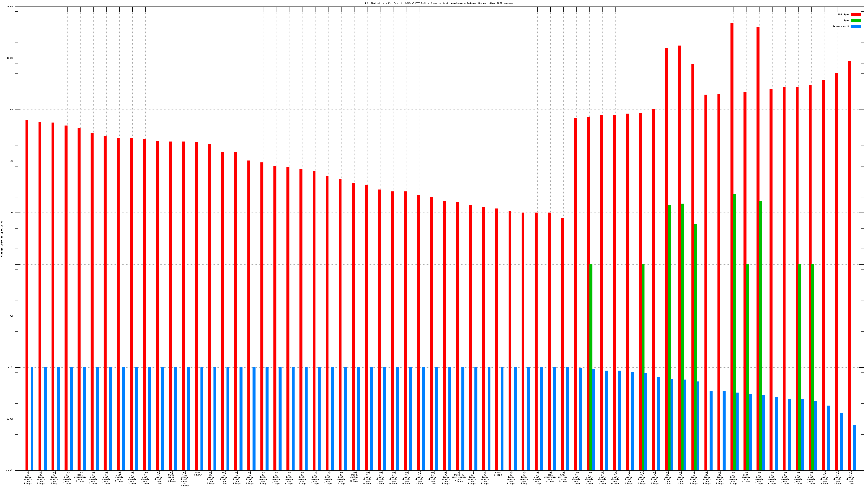
Task: Click the 0.01 tick label on y-axis
Action: tap(11, 367)
